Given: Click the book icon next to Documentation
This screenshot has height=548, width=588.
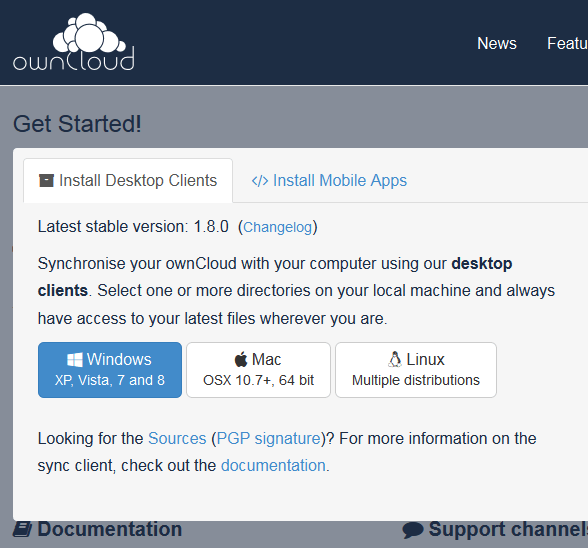Looking at the screenshot, I should pos(23,529).
